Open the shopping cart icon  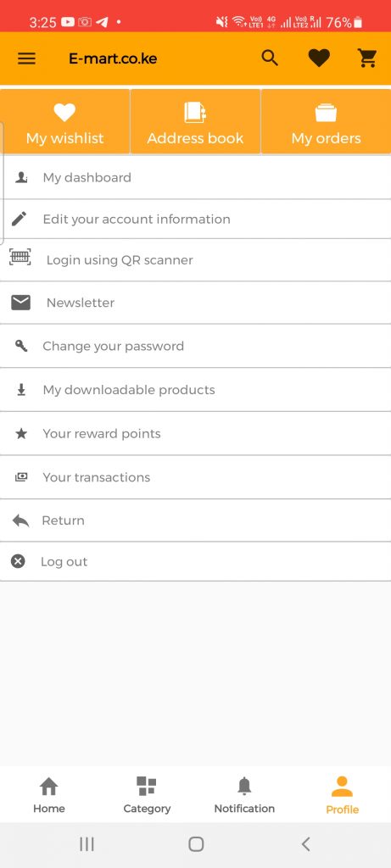[x=367, y=58]
